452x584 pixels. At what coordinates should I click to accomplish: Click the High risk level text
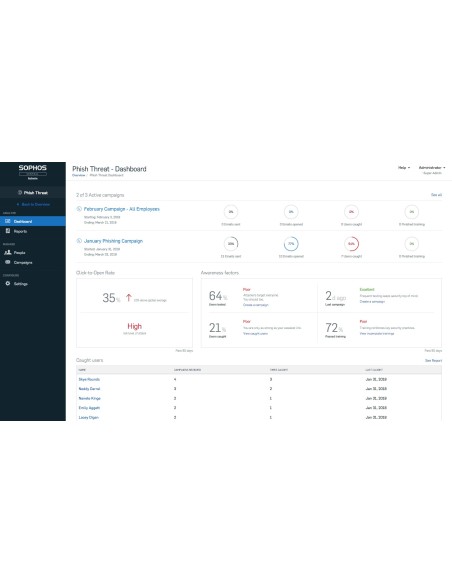click(x=134, y=326)
